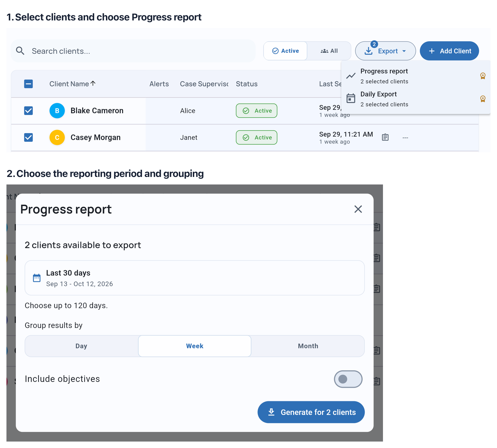Click the Active status badge for Blake Cameron
Viewport: 497px width, 448px height.
coord(257,111)
